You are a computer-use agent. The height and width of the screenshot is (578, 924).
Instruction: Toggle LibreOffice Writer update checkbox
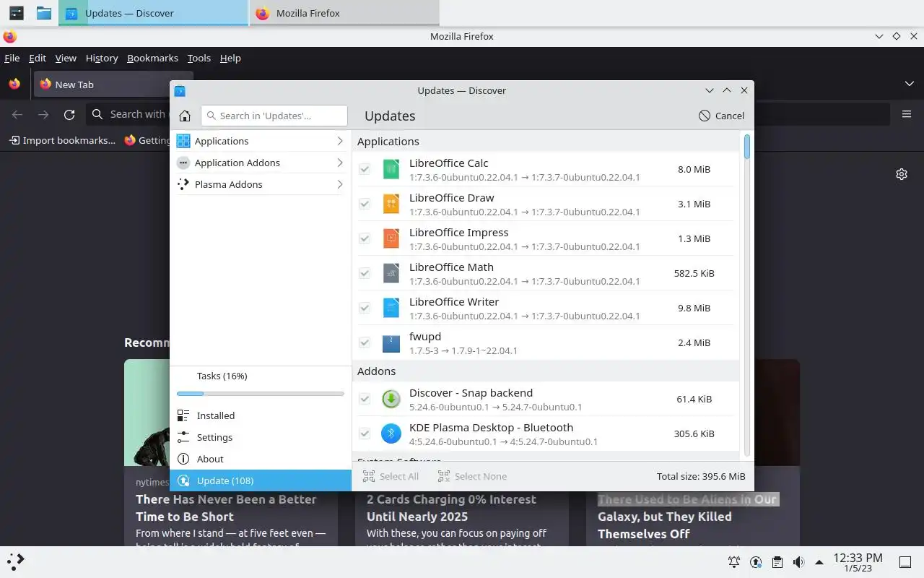(365, 308)
